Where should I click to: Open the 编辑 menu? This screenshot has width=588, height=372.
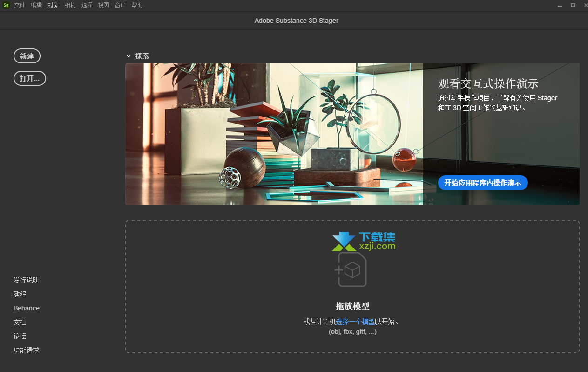pos(36,6)
